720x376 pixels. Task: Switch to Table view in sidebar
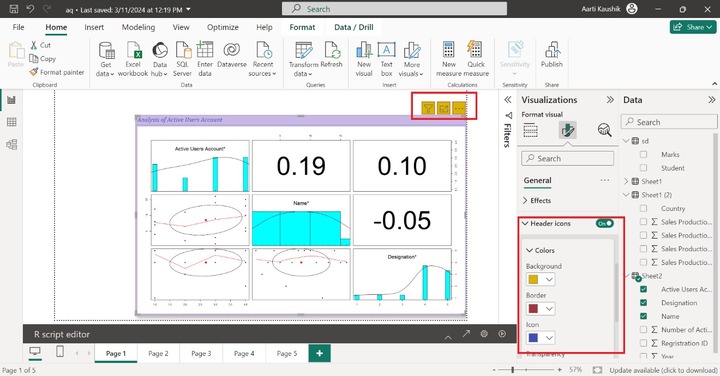coord(11,122)
